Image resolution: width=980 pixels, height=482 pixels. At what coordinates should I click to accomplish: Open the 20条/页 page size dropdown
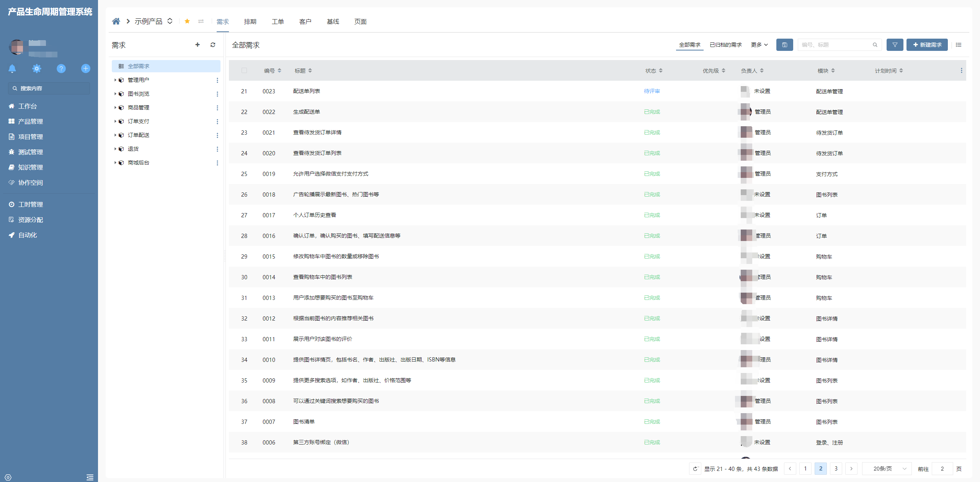pyautogui.click(x=889, y=469)
